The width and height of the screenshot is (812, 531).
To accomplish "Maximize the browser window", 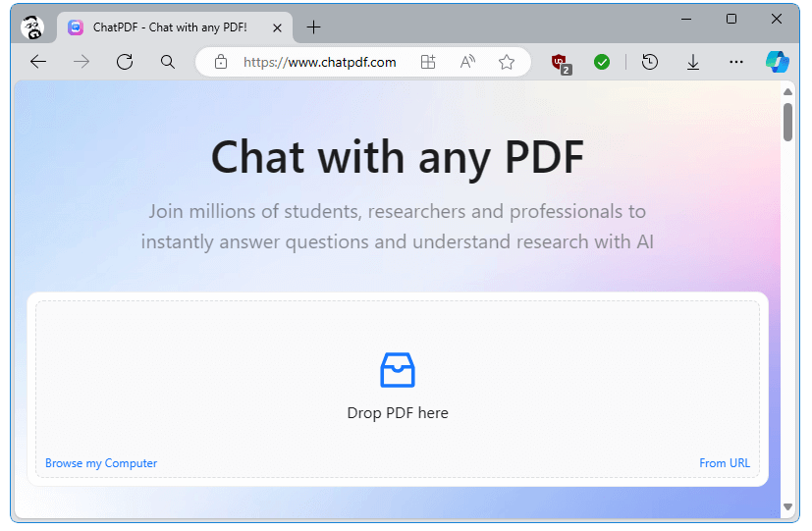I will pos(731,20).
